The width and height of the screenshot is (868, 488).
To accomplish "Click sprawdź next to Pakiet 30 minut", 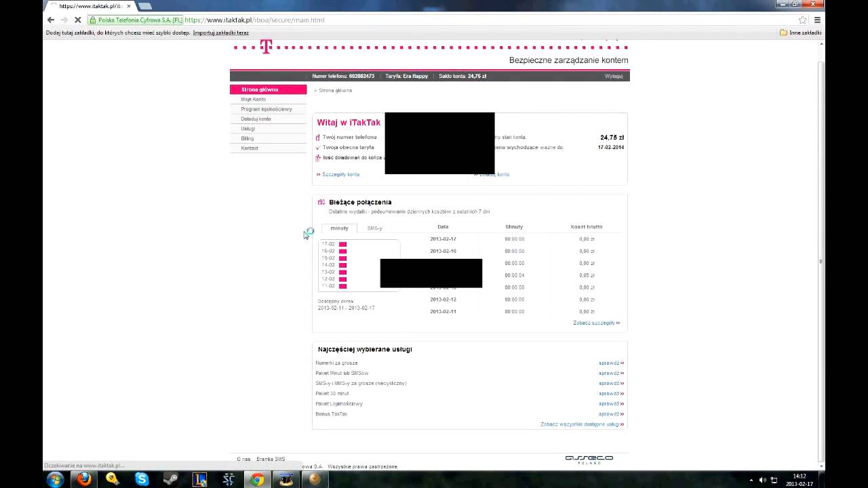I will [611, 394].
